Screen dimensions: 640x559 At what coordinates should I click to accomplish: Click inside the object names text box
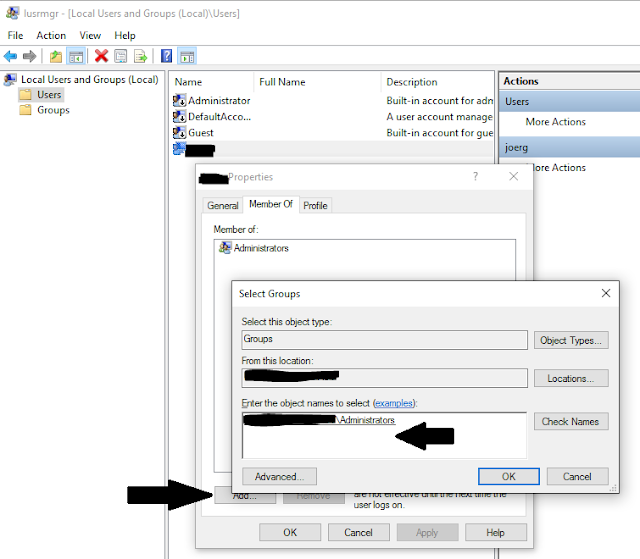384,435
